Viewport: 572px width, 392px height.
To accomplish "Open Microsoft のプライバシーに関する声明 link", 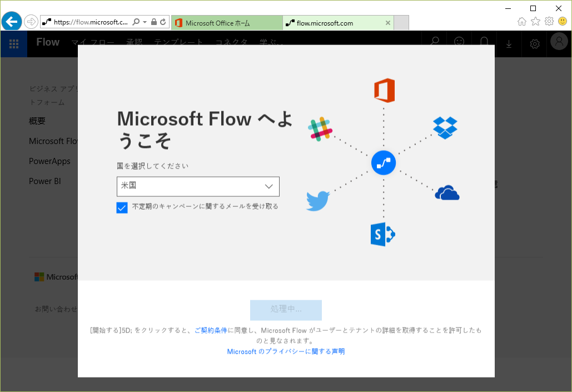I will click(286, 351).
